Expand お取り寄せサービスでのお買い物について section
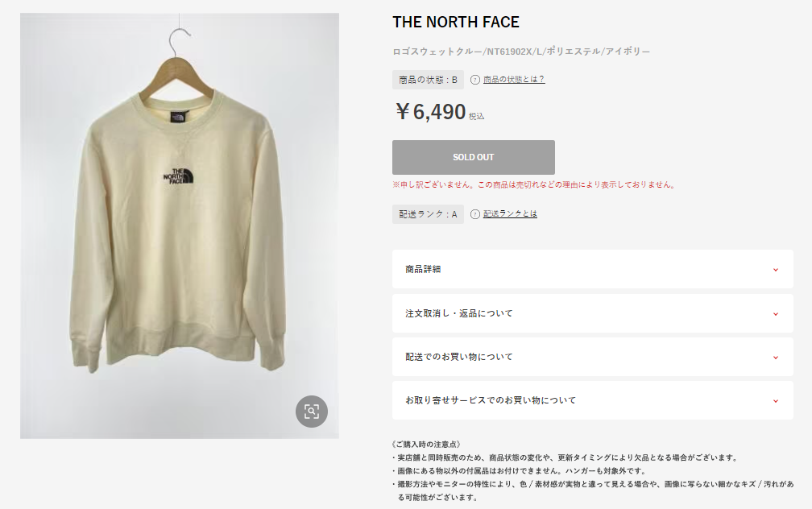The height and width of the screenshot is (509, 812). [x=592, y=400]
